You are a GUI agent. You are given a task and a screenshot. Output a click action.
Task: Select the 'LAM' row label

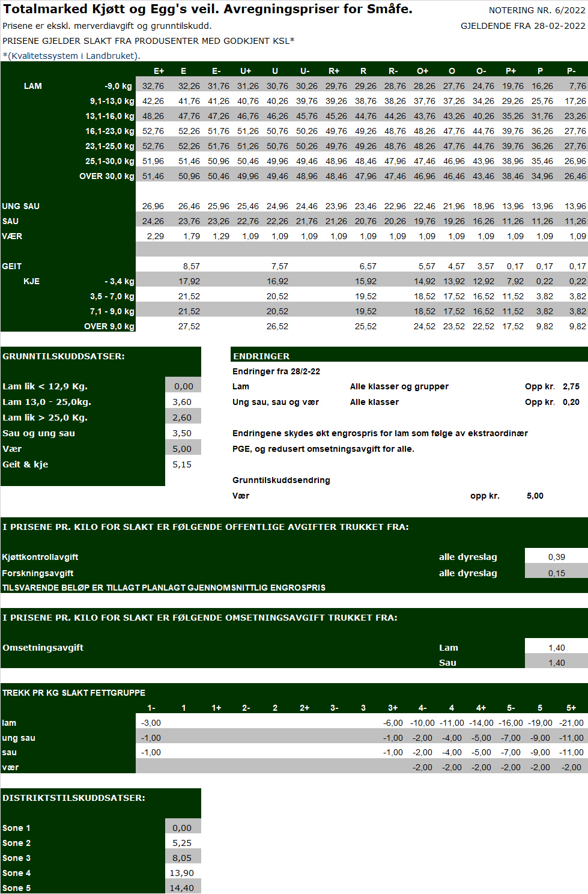[33, 86]
